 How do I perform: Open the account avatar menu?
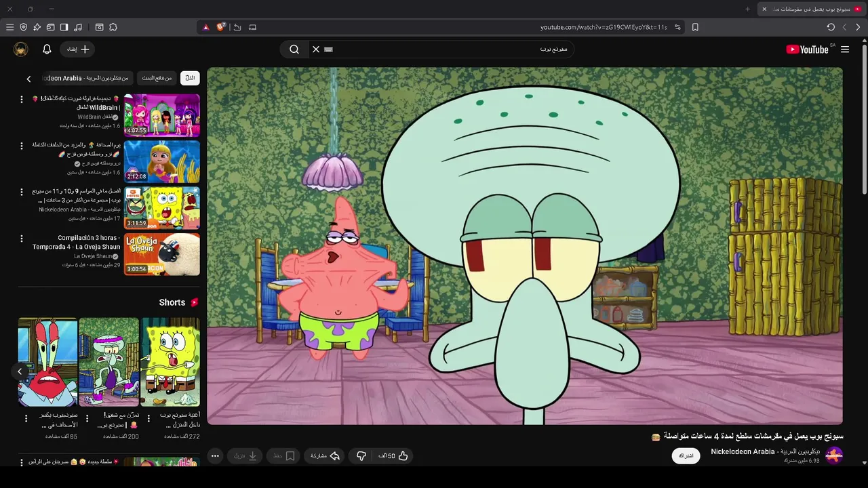point(21,49)
